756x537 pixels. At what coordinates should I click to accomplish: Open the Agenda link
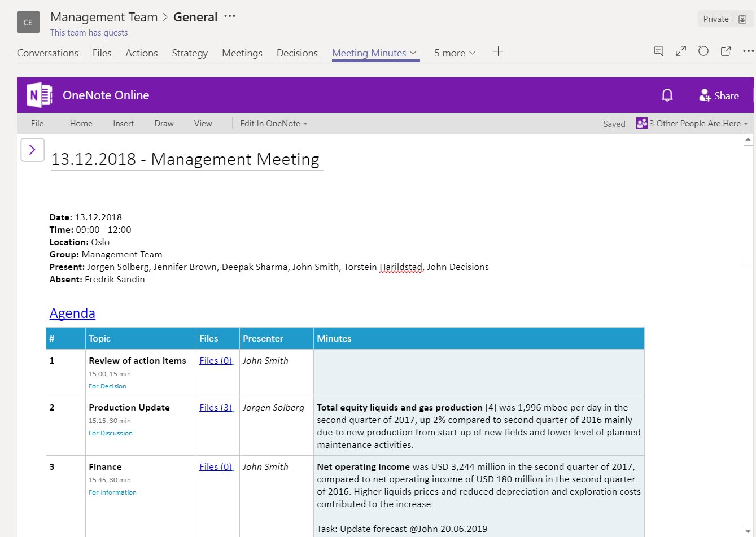pyautogui.click(x=72, y=313)
